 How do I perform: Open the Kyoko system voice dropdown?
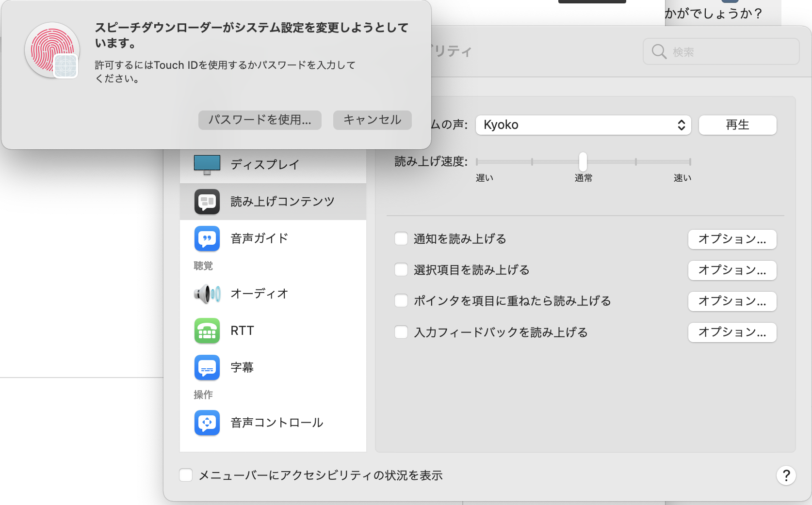click(x=583, y=125)
